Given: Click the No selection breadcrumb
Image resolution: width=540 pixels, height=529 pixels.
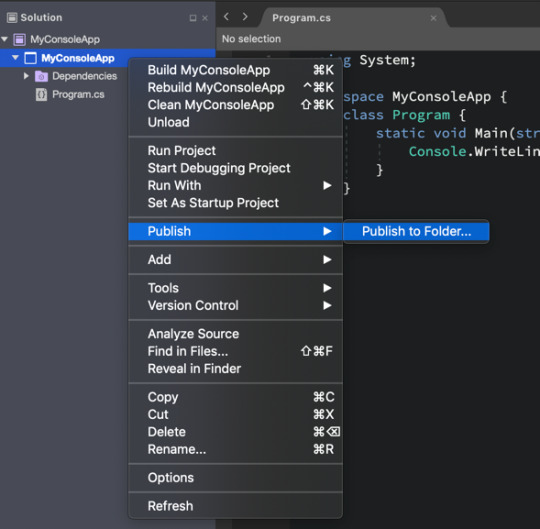Looking at the screenshot, I should click(x=251, y=39).
